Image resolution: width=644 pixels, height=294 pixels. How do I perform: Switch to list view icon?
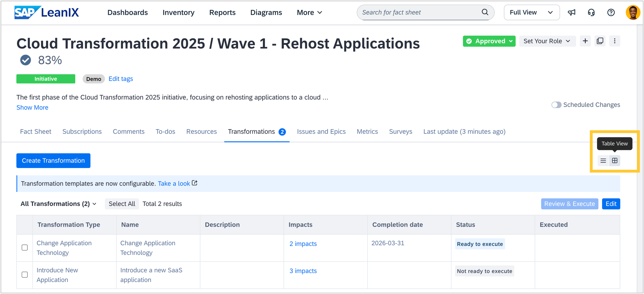click(603, 161)
